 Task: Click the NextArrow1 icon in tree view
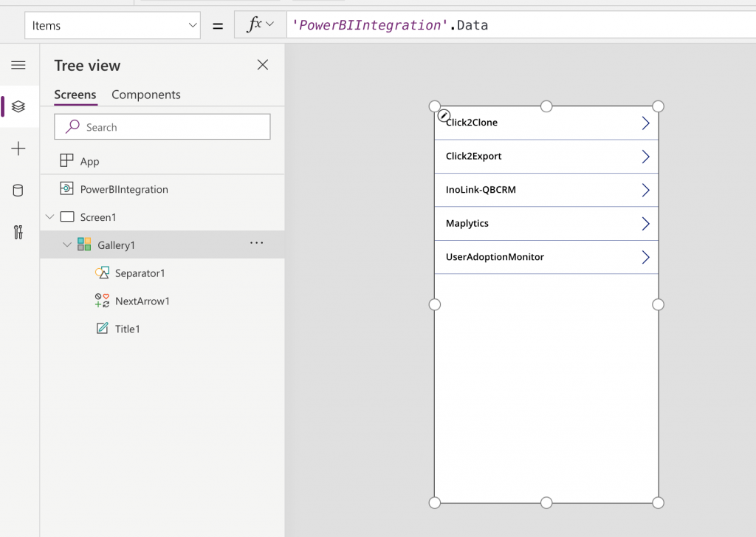(103, 301)
